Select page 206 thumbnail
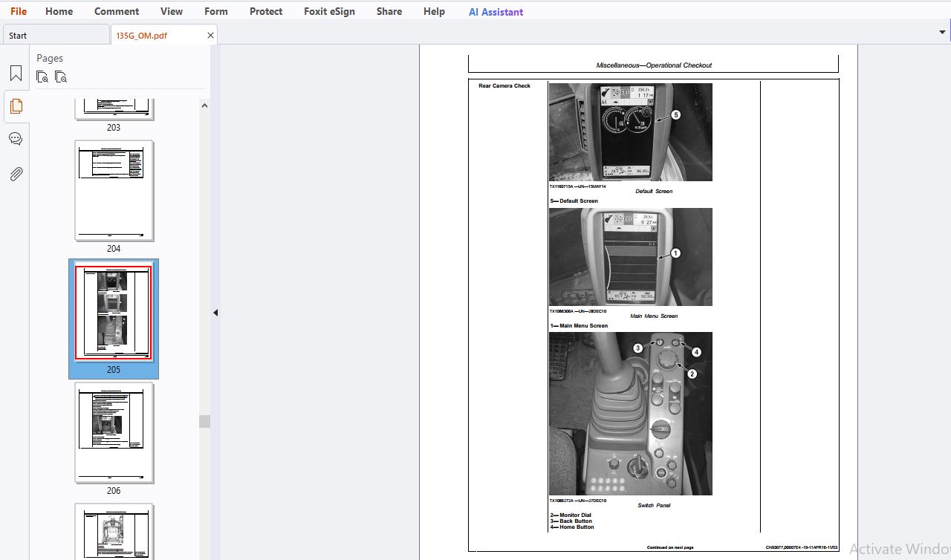Image resolution: width=951 pixels, height=560 pixels. click(114, 433)
